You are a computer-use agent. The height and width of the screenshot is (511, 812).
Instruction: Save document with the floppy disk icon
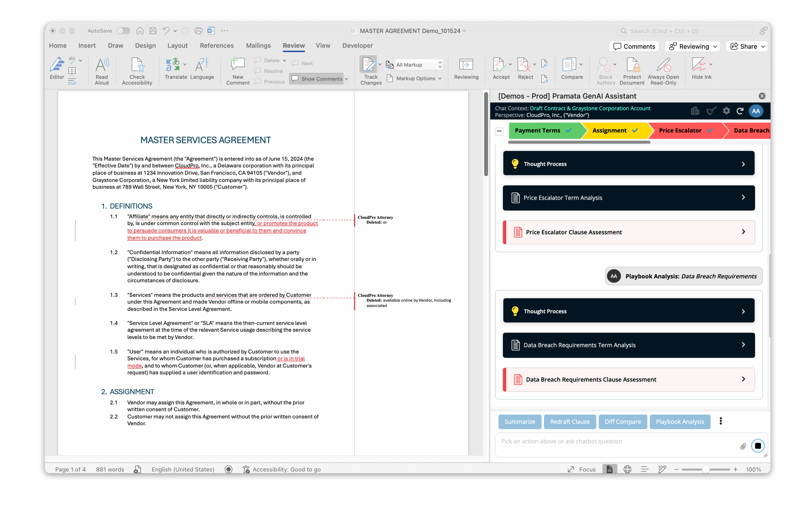pos(153,31)
